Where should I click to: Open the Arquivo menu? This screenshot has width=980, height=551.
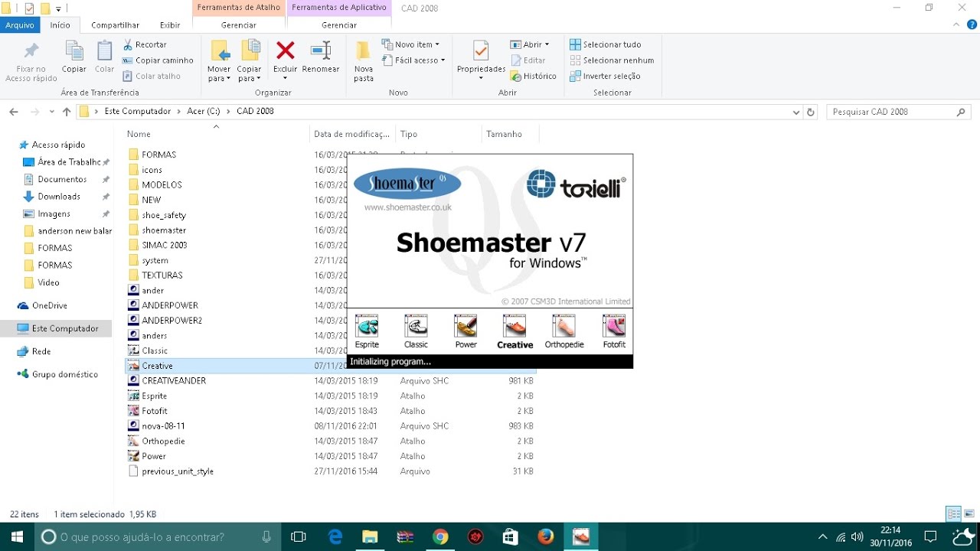click(20, 24)
